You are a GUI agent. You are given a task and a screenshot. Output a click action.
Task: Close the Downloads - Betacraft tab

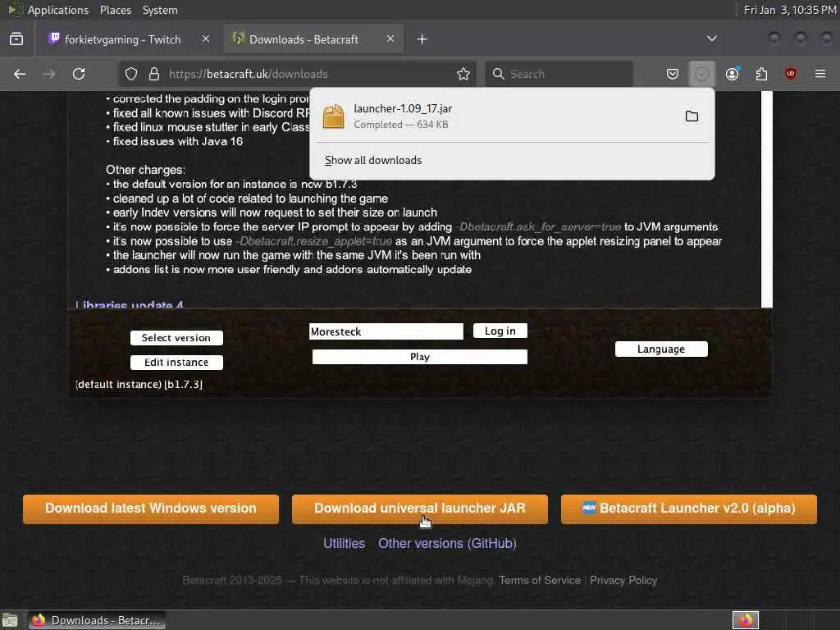pyautogui.click(x=390, y=39)
